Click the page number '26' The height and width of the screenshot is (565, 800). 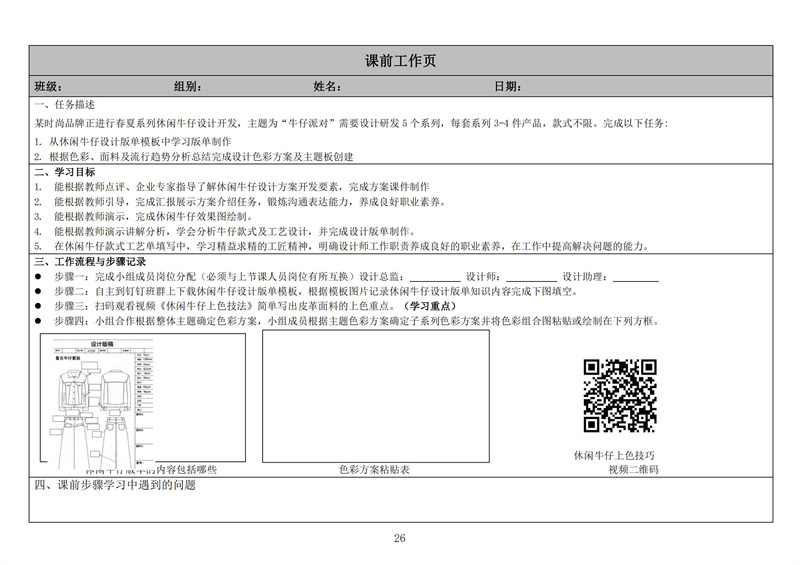(x=399, y=538)
